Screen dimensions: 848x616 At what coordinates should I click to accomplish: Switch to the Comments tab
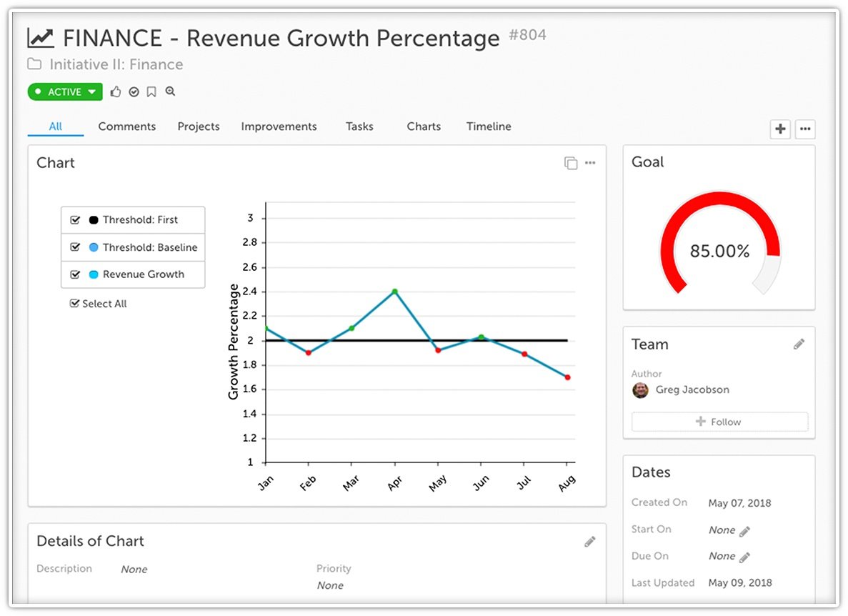[126, 126]
